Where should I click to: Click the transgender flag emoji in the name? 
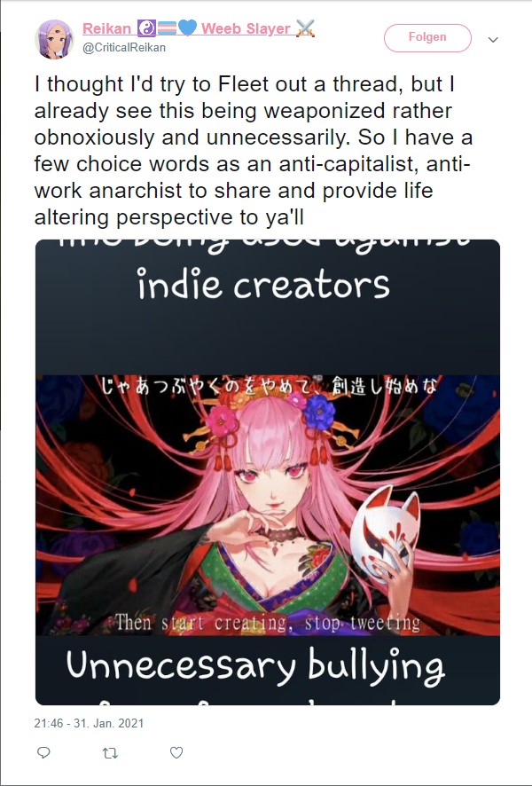point(167,28)
